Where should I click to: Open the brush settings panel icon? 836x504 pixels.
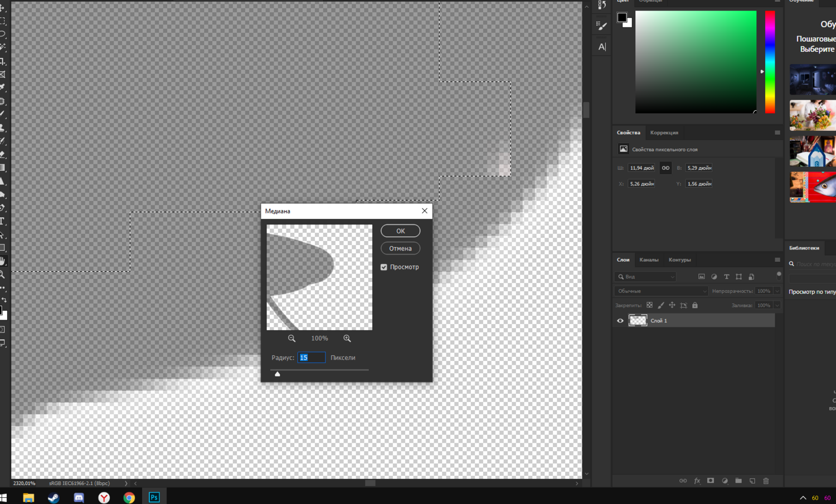[x=602, y=25]
